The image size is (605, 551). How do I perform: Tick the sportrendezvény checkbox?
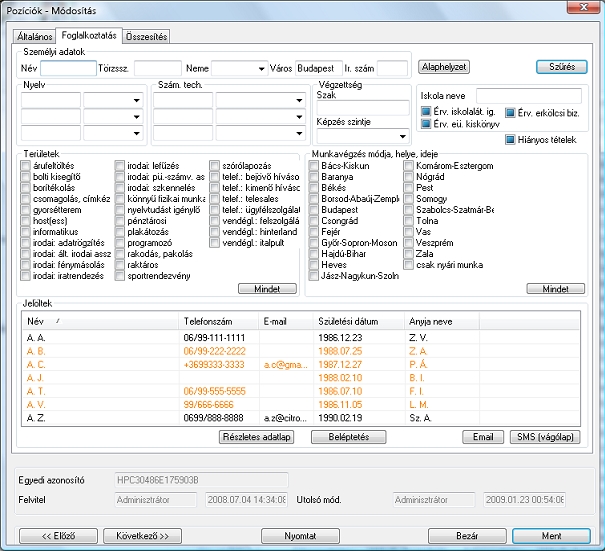[x=120, y=276]
